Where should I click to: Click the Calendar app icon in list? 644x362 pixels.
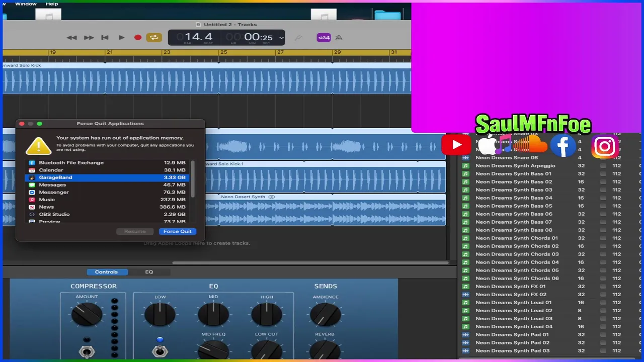(x=32, y=170)
